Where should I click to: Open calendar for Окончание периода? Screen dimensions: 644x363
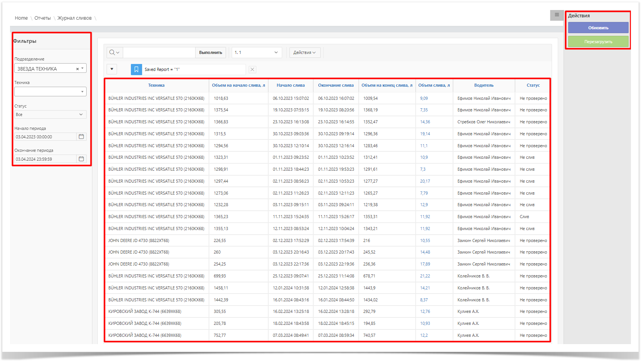(x=81, y=159)
